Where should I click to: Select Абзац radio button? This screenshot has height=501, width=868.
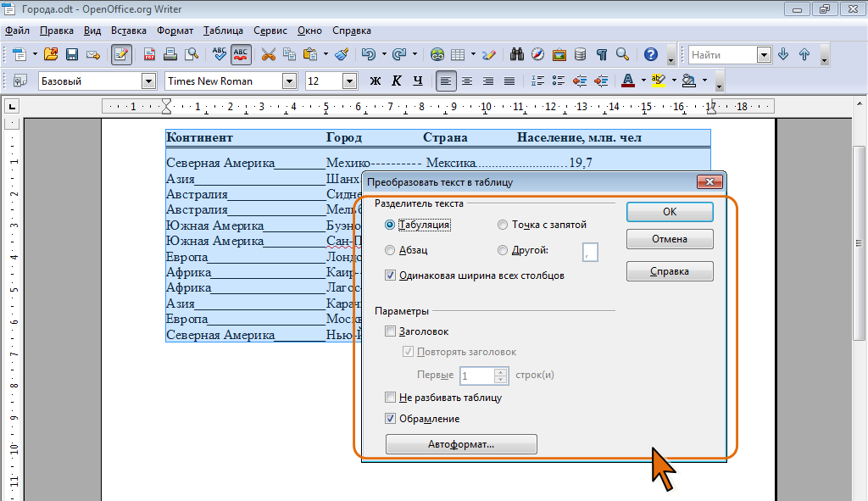tap(390, 250)
